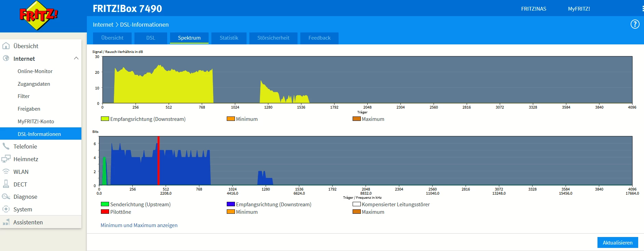Switch to the Statistik tab
This screenshot has width=644, height=251.
click(x=228, y=38)
